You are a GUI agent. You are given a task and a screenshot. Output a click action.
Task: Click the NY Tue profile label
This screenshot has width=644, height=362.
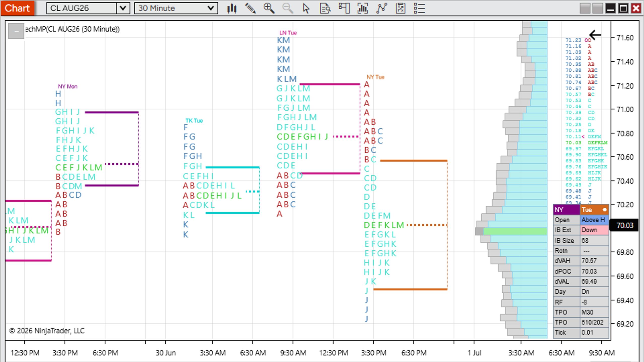(x=375, y=77)
